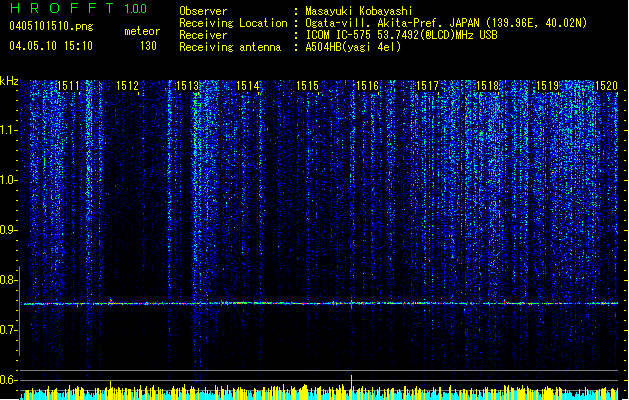
Task: Click the HROFFT 1.0.0 title text
Action: pos(78,8)
